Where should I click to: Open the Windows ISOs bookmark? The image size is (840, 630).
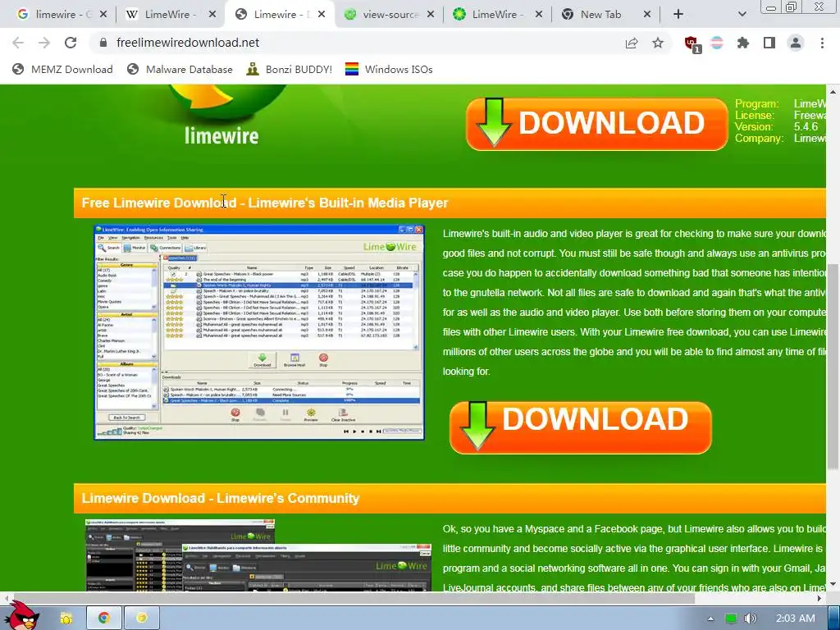coord(389,69)
